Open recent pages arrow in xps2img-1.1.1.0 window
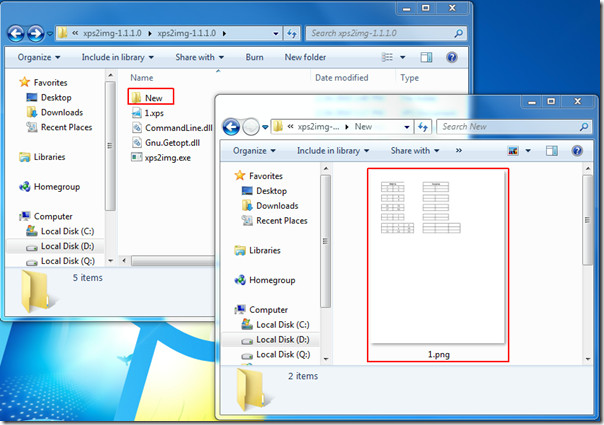This screenshot has width=604, height=425. (50, 34)
